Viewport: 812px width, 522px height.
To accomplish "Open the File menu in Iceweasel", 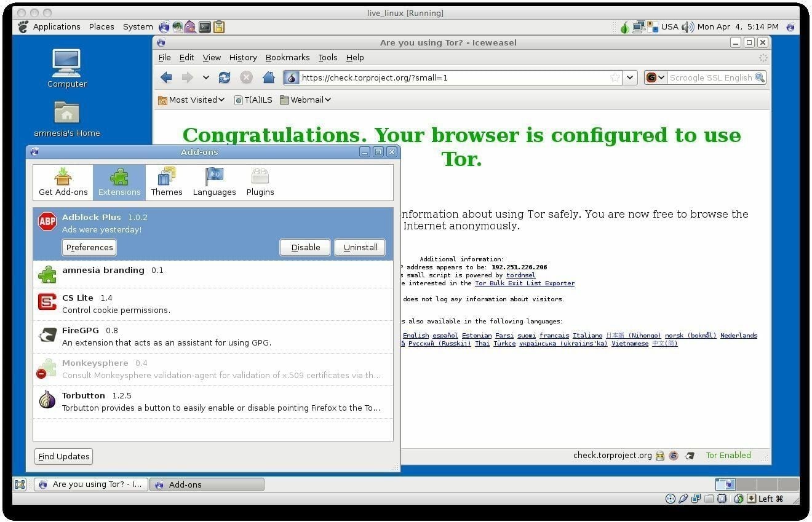I will point(165,57).
